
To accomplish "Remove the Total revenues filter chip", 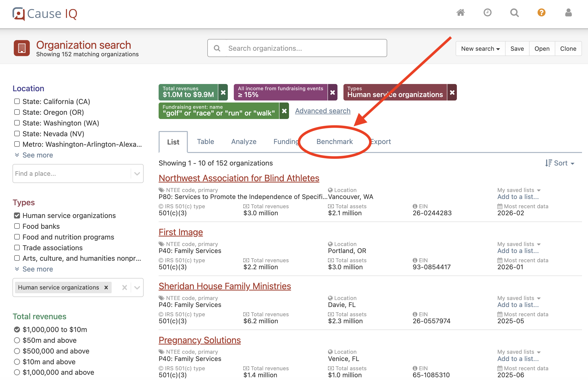I will (x=223, y=92).
